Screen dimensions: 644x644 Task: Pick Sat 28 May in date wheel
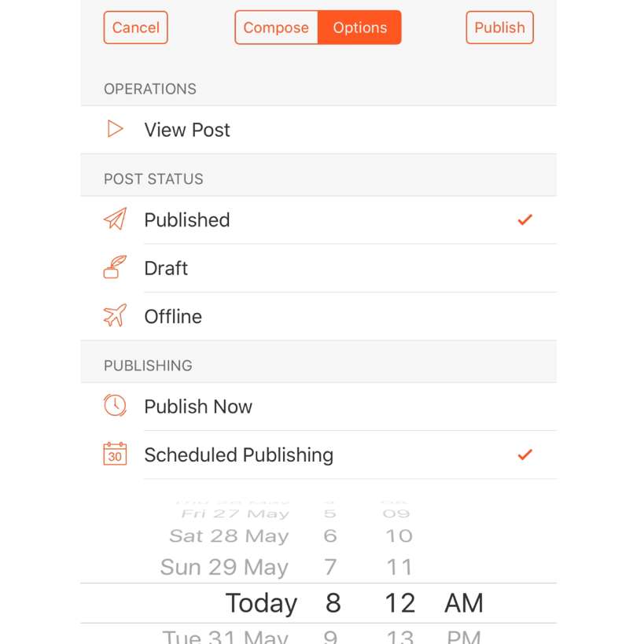229,536
